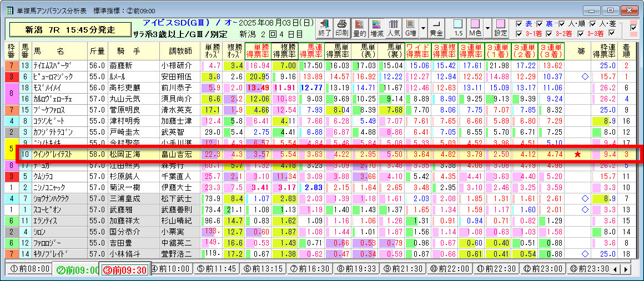644x281 pixels.
Task: Toggle the 表 checkbox
Action: (x=519, y=24)
